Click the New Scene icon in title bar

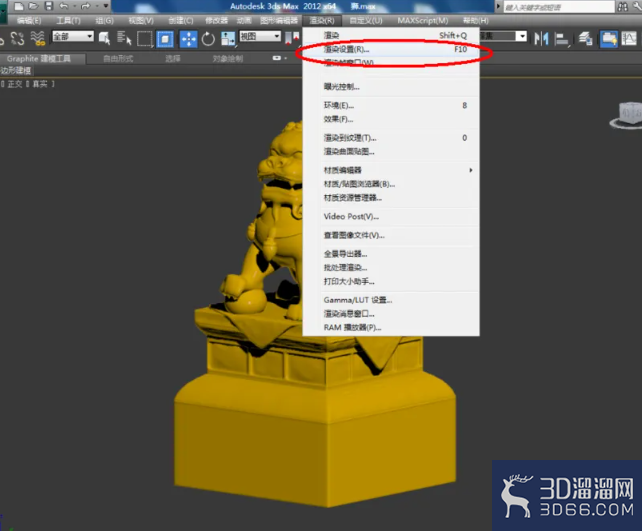pyautogui.click(x=19, y=6)
